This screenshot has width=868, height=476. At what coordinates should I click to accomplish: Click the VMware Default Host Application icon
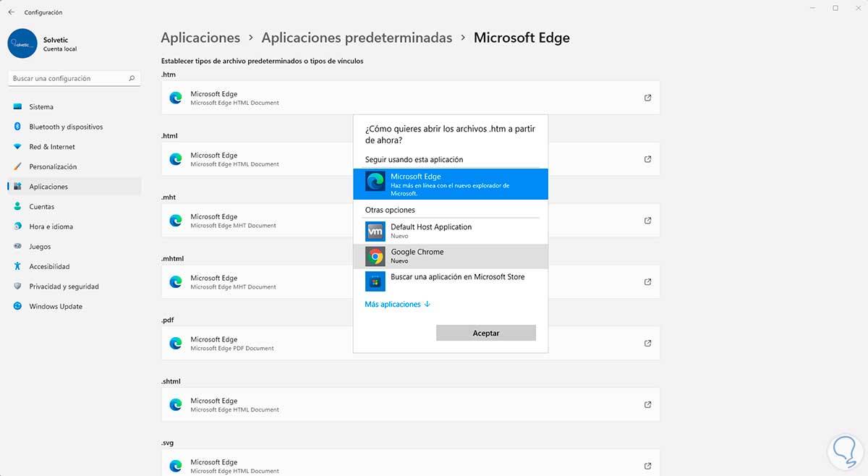click(x=375, y=231)
